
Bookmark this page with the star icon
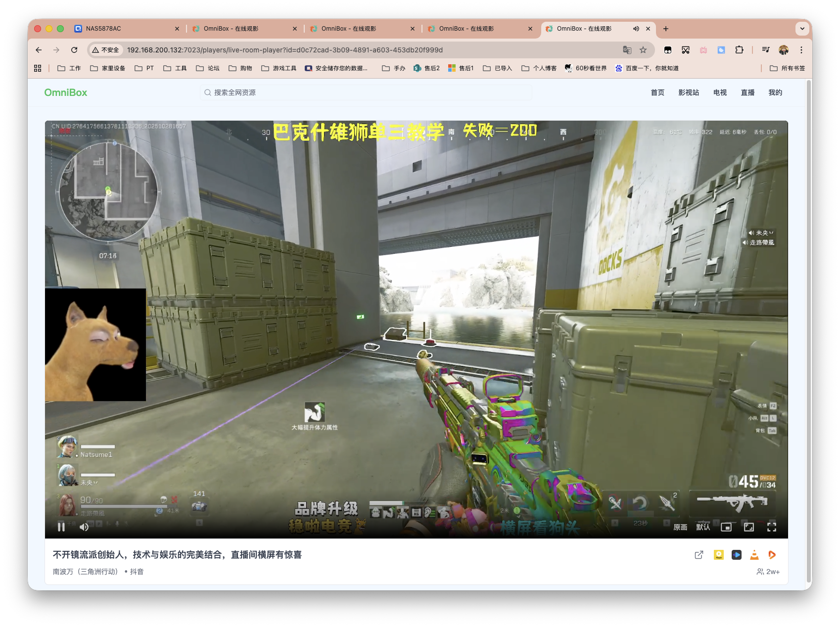[x=643, y=50]
